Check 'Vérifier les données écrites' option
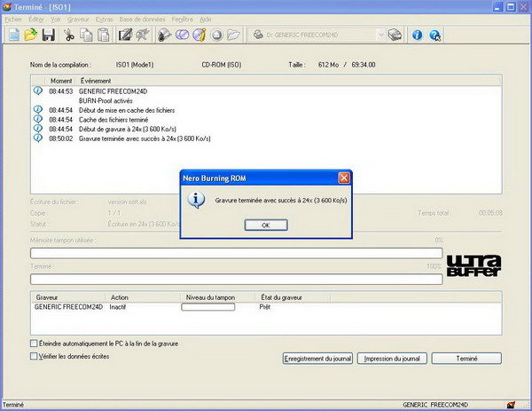The width and height of the screenshot is (532, 411). tap(34, 356)
